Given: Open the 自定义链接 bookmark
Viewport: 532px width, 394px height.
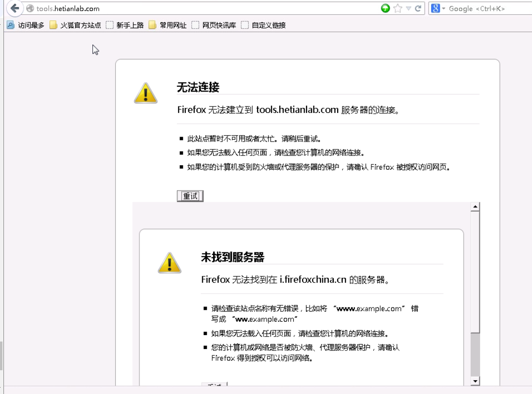Looking at the screenshot, I should tap(264, 25).
